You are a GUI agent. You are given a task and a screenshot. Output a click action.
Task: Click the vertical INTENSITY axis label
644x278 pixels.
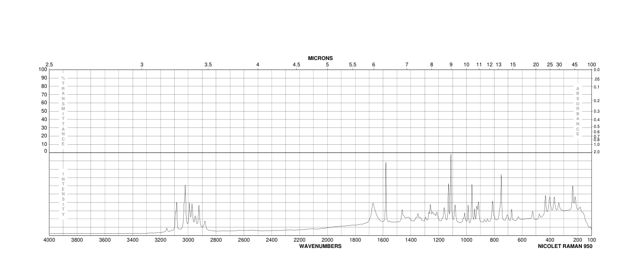click(63, 194)
